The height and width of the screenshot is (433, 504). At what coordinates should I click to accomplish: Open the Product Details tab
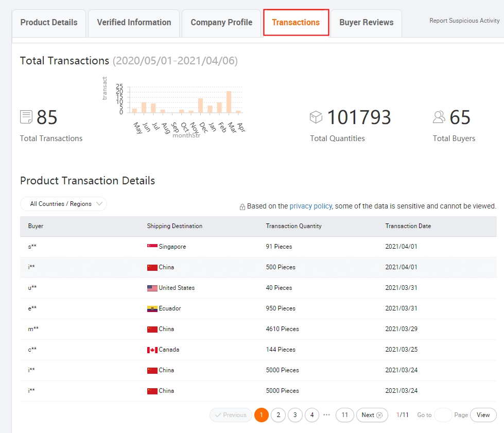point(49,23)
